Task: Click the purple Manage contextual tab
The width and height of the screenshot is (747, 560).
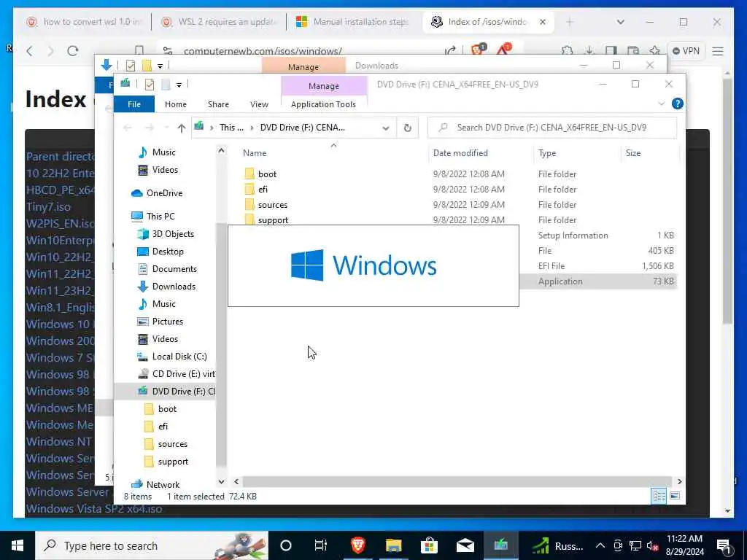Action: 323,86
